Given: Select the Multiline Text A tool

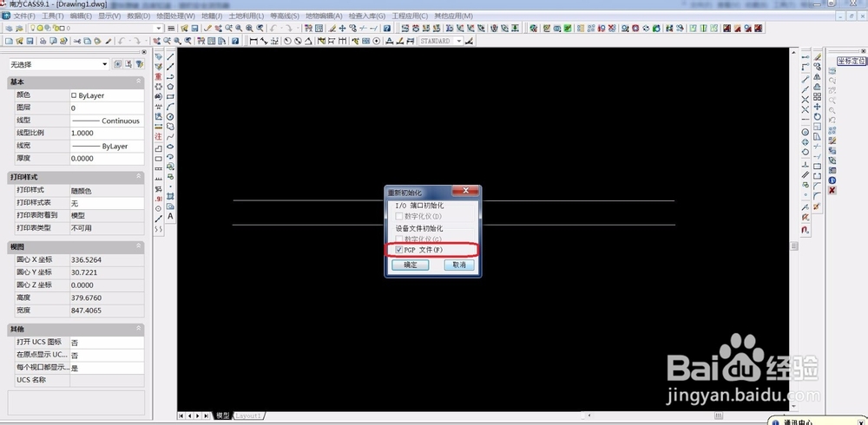Looking at the screenshot, I should pyautogui.click(x=170, y=216).
